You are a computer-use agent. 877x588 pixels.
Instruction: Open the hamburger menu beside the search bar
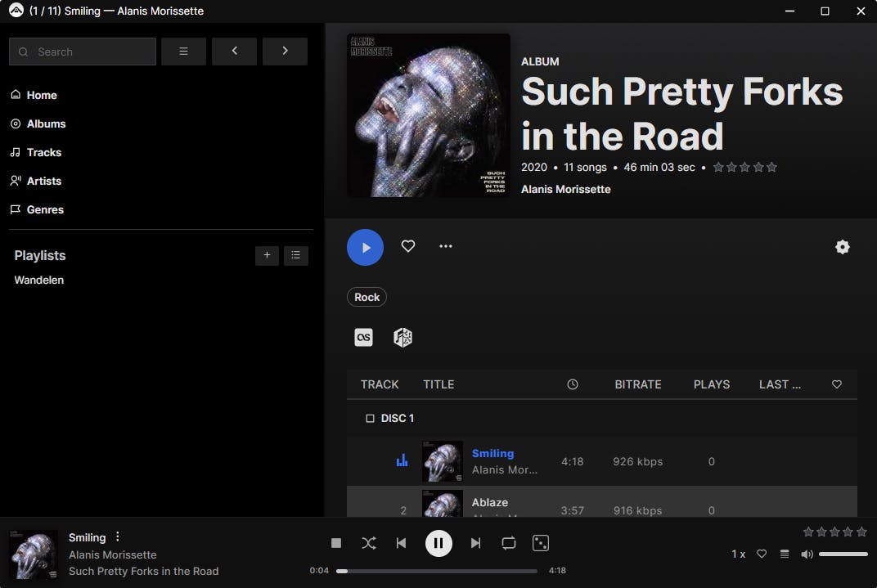point(183,51)
